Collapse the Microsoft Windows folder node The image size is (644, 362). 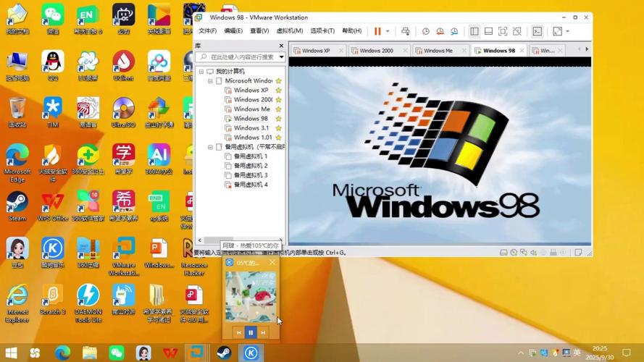[x=210, y=81]
